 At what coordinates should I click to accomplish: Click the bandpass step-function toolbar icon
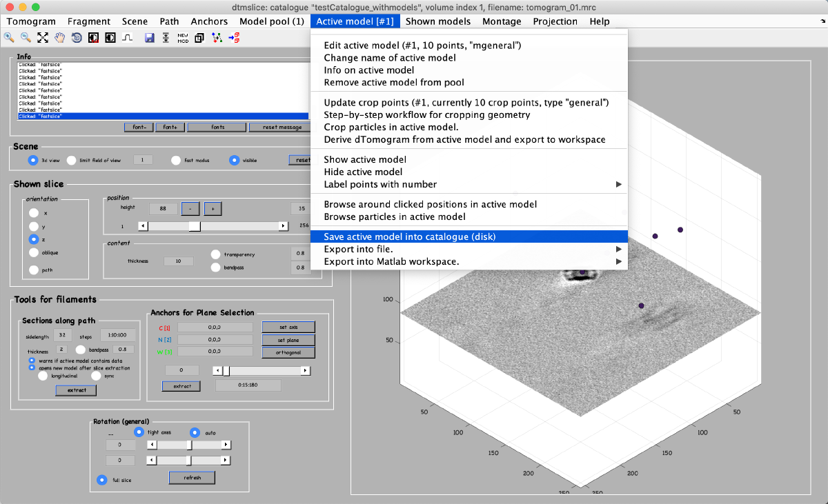(x=127, y=38)
